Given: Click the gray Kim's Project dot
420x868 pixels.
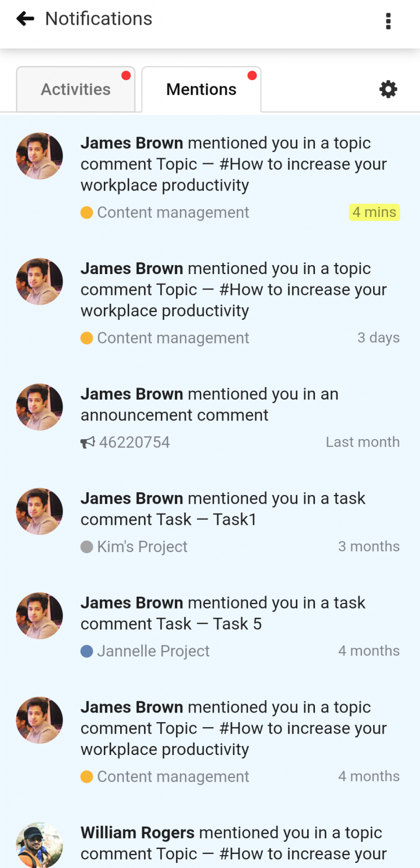Looking at the screenshot, I should point(87,546).
